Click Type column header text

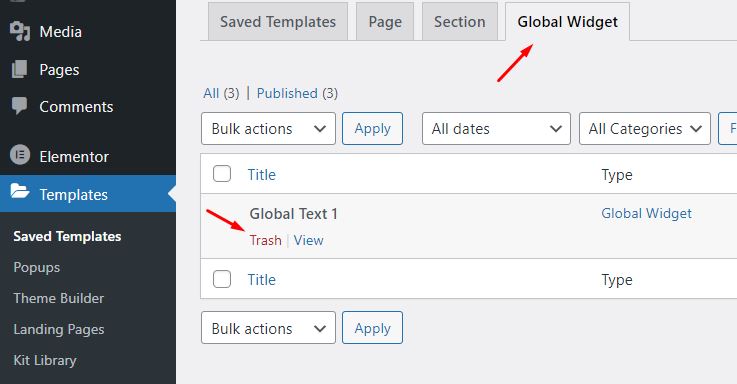[617, 175]
